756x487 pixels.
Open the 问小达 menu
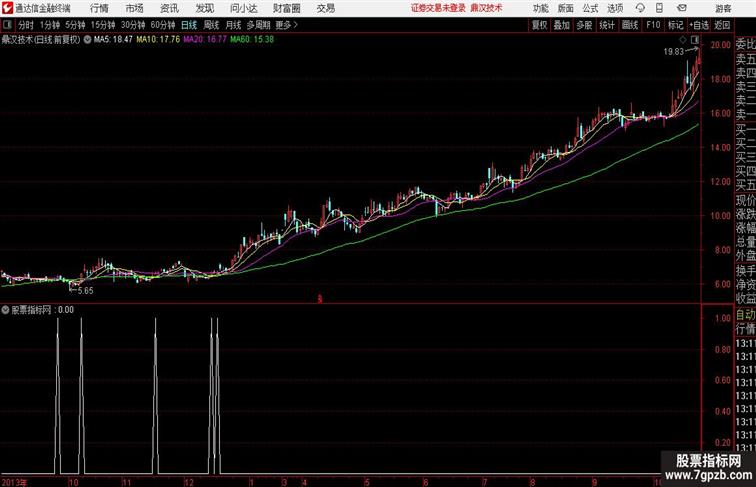(243, 8)
